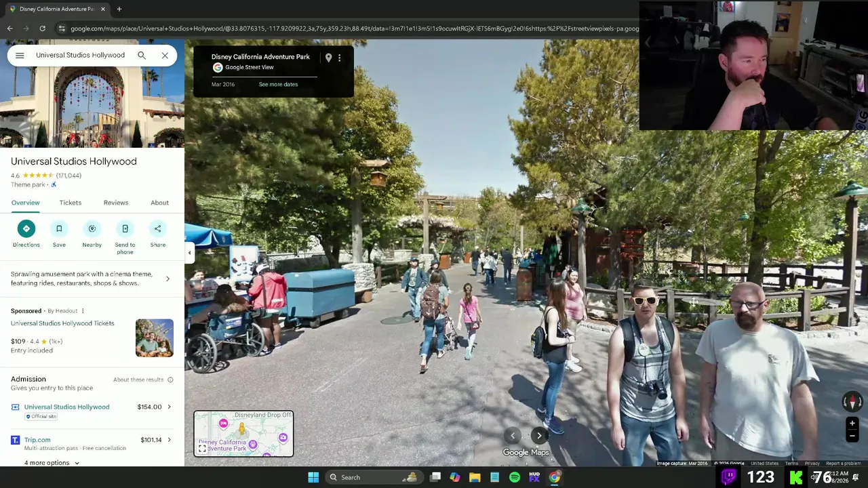Click the taskbar Search box

click(x=373, y=477)
